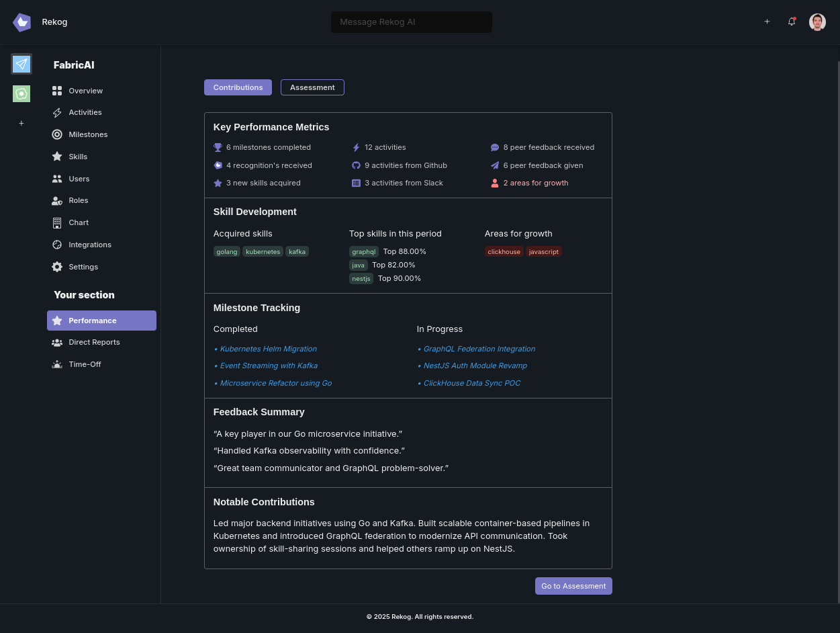Switch to the green workspace icon

21,93
